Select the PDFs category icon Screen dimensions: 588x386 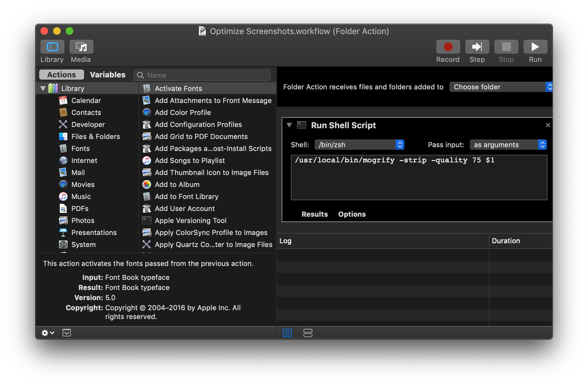tap(63, 208)
